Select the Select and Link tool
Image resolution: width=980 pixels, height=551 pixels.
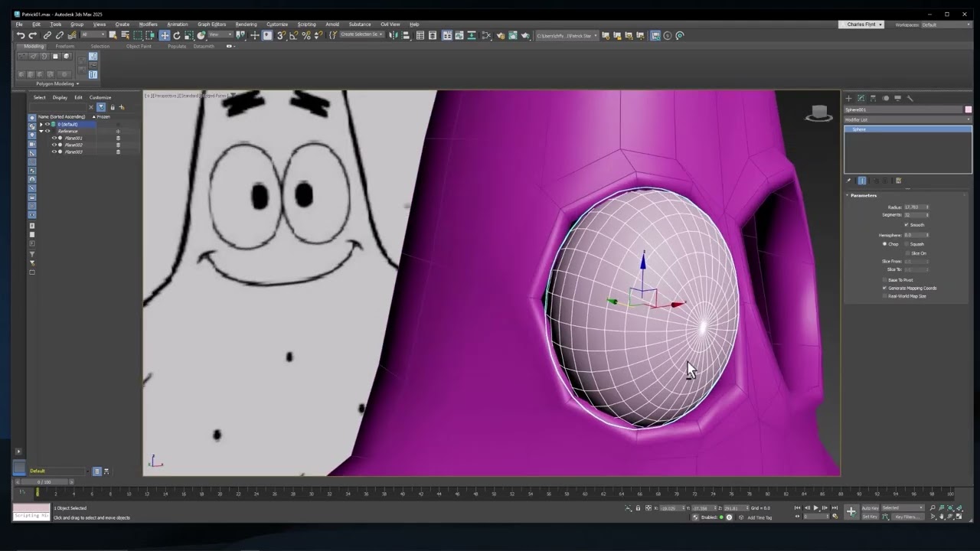[x=47, y=35]
